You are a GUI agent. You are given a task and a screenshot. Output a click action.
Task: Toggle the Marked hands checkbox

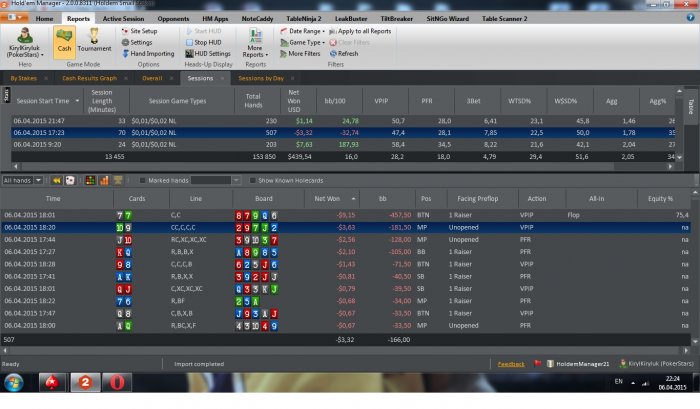tap(142, 180)
